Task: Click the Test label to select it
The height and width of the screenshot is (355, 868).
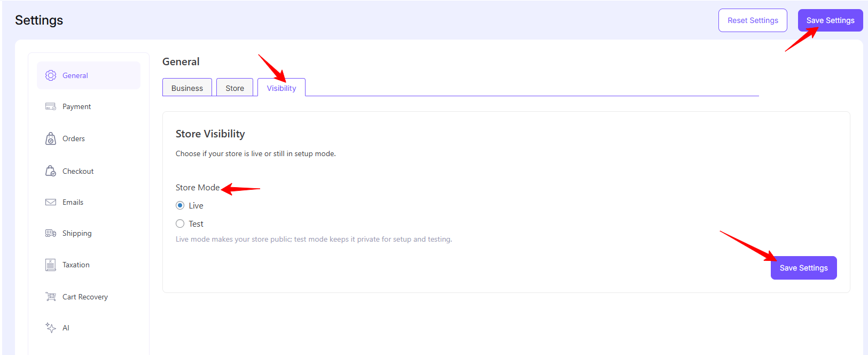Action: tap(196, 224)
